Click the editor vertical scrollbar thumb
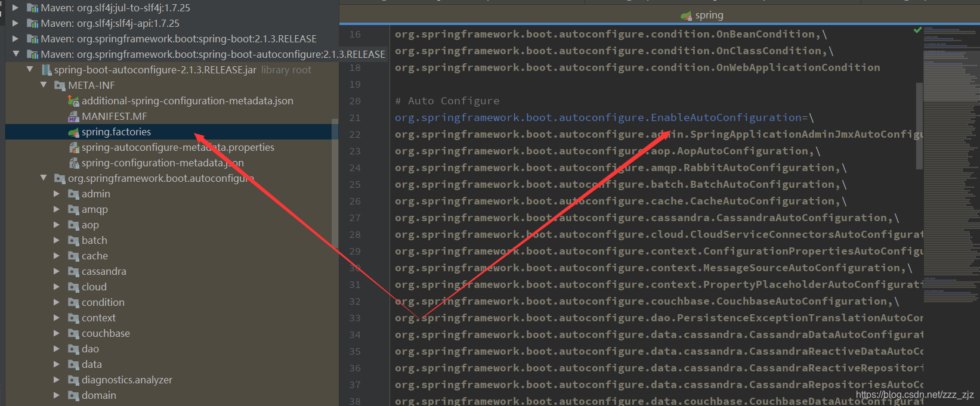This screenshot has height=406, width=980. click(x=919, y=125)
